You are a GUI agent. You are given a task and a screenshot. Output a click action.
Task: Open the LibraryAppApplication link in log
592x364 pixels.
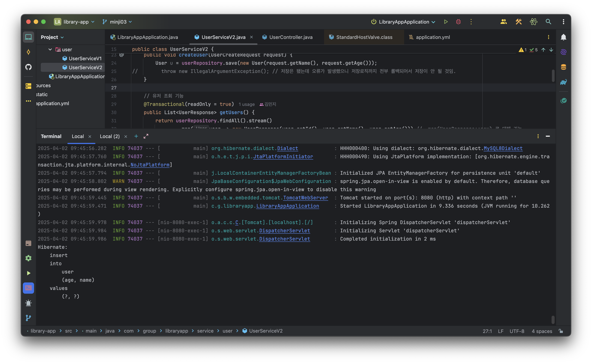coord(287,206)
